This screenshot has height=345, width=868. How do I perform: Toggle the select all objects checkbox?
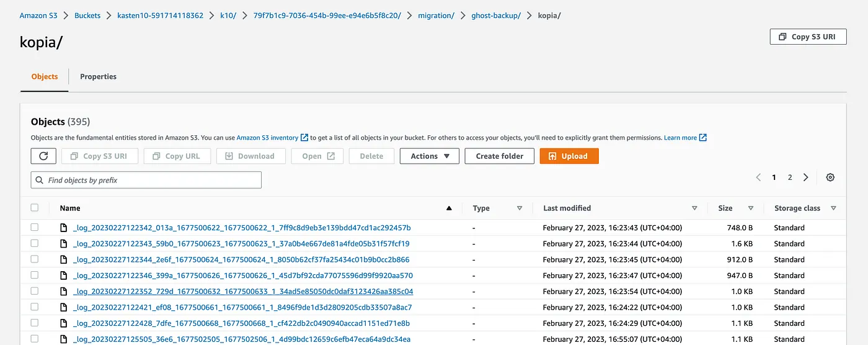[35, 208]
